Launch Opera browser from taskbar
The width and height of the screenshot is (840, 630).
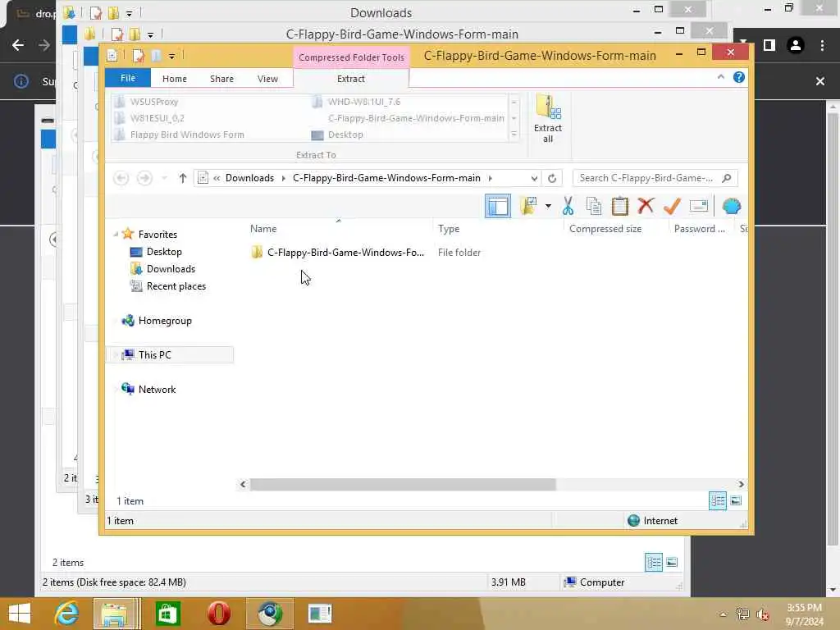[x=218, y=614]
